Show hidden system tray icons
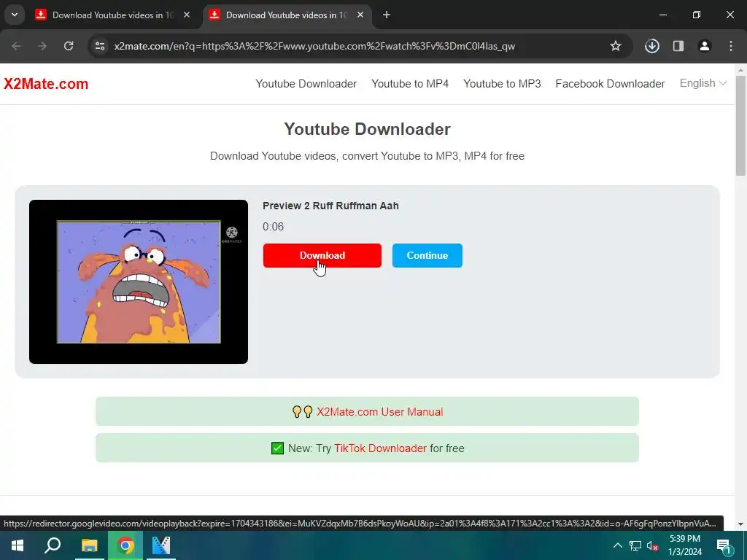The height and width of the screenshot is (560, 747). pyautogui.click(x=617, y=545)
